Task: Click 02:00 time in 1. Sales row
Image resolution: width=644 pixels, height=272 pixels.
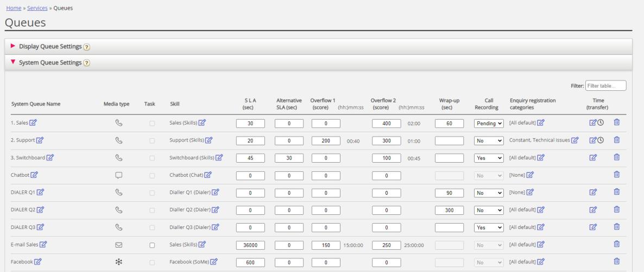Action: point(414,123)
